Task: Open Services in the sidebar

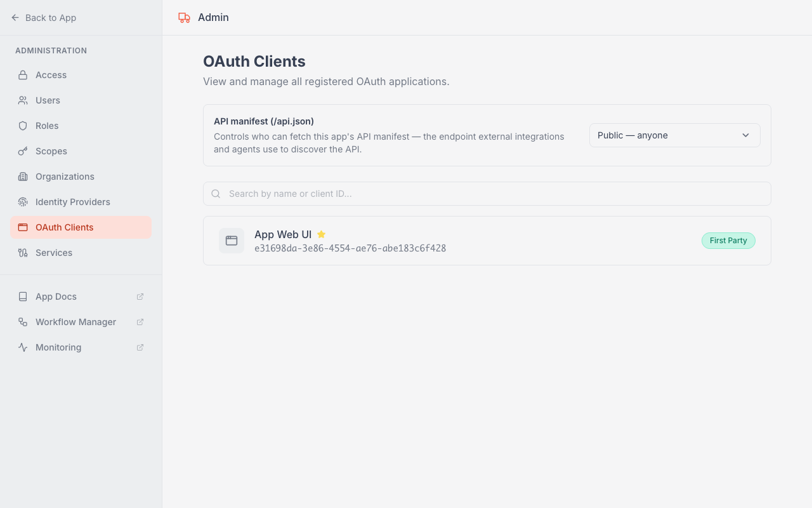Action: (x=81, y=253)
